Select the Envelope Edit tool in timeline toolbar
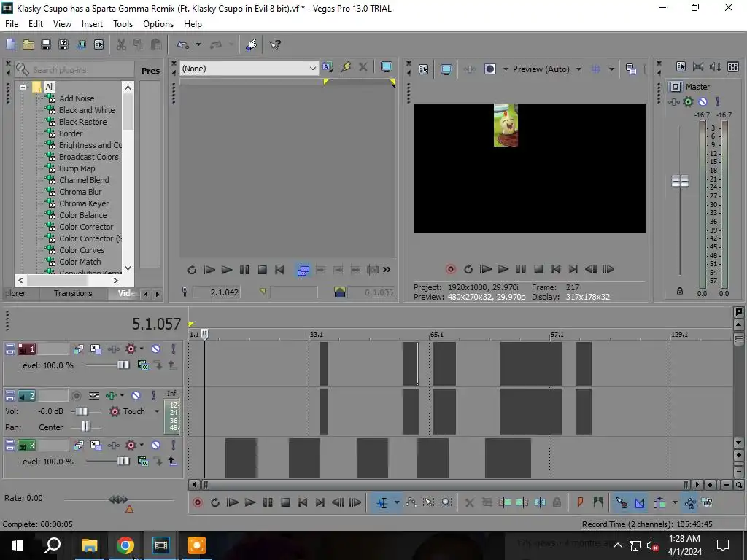Viewport: 747px width, 560px height. tap(411, 502)
